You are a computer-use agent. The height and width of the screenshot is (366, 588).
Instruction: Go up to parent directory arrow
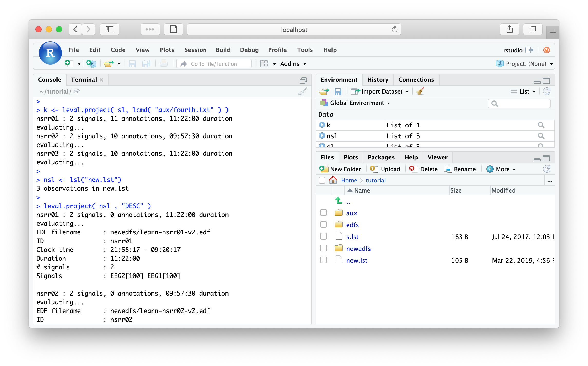[x=338, y=200]
